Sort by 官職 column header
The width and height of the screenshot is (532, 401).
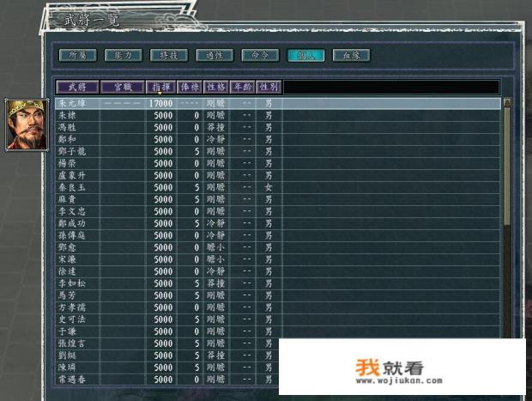(122, 87)
